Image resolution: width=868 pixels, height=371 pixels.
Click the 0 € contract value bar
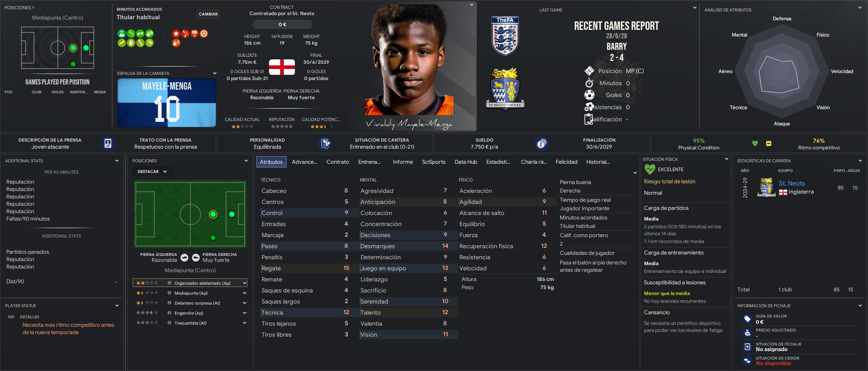tap(282, 24)
